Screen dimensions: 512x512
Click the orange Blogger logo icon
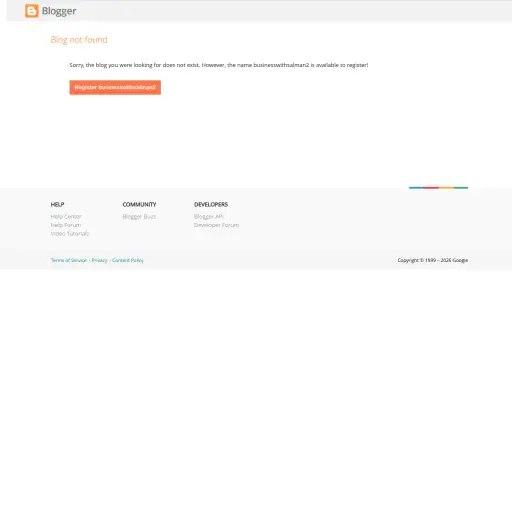[x=32, y=11]
